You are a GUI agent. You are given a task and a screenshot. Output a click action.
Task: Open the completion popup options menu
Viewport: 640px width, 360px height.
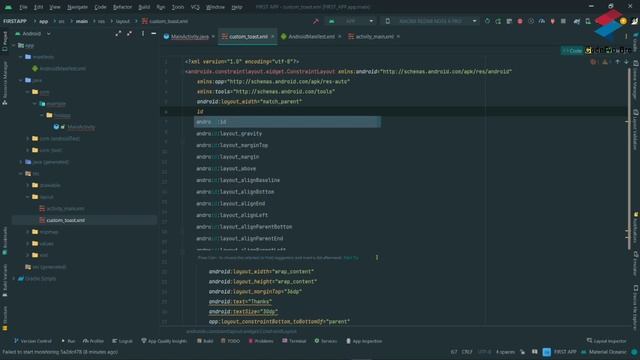pos(376,258)
